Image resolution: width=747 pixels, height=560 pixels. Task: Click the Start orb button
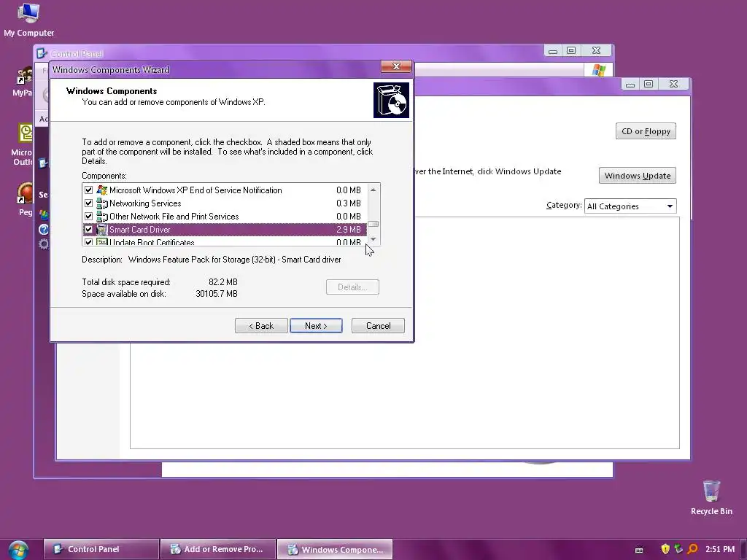pyautogui.click(x=18, y=550)
